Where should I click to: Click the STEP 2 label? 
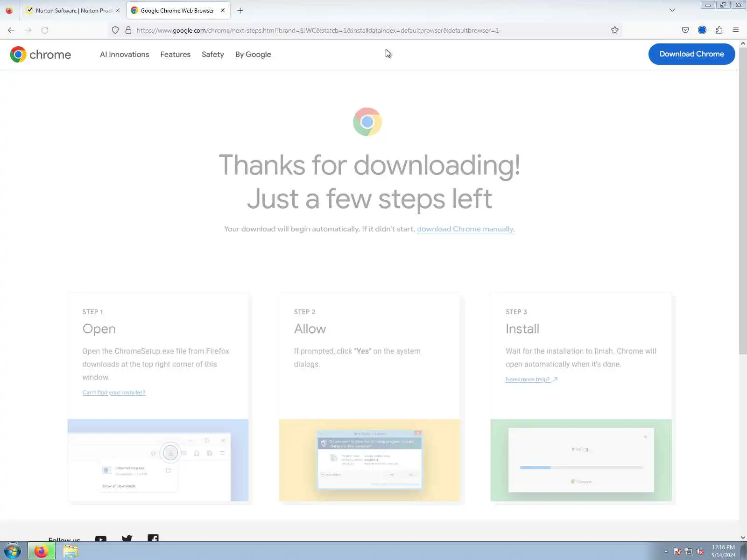coord(304,312)
